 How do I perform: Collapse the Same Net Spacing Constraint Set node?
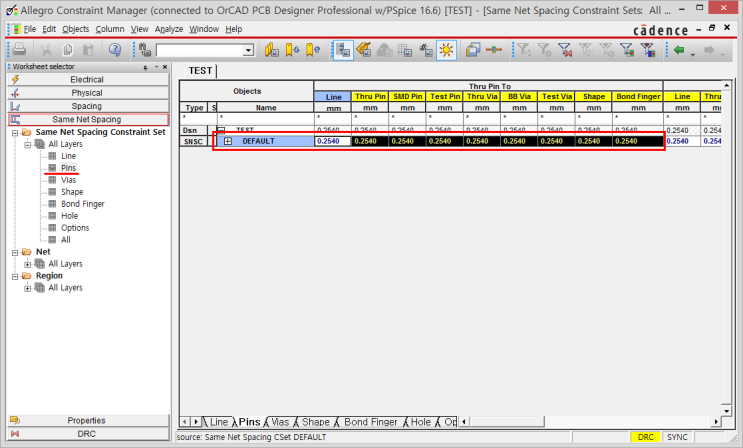coord(15,133)
